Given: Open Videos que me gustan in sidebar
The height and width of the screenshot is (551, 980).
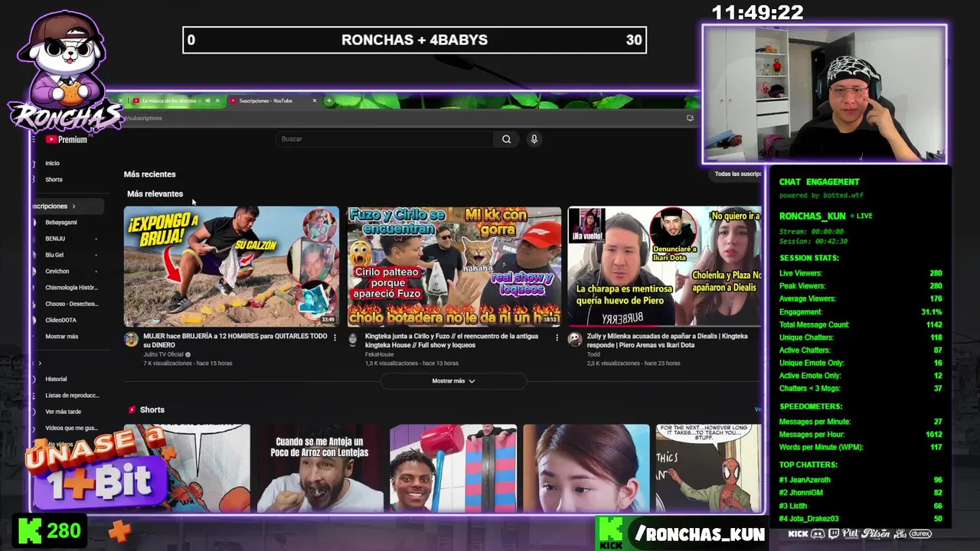Looking at the screenshot, I should coord(71,428).
